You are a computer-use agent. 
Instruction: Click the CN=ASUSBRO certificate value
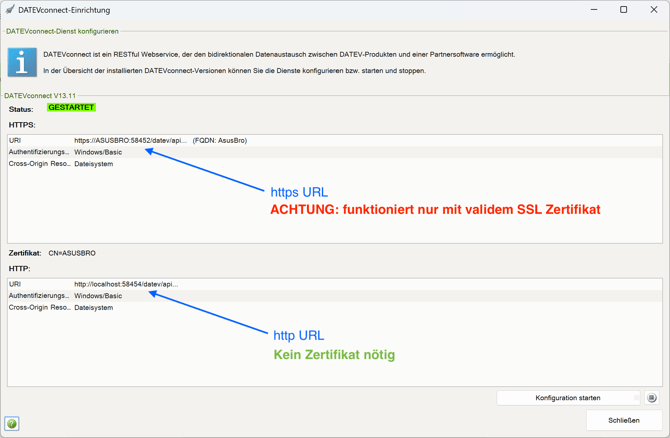point(72,253)
